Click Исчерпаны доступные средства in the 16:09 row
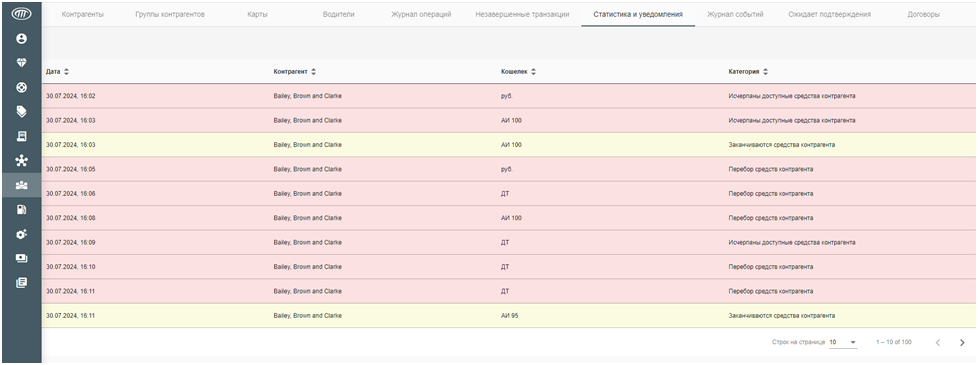978x365 pixels. (x=792, y=242)
